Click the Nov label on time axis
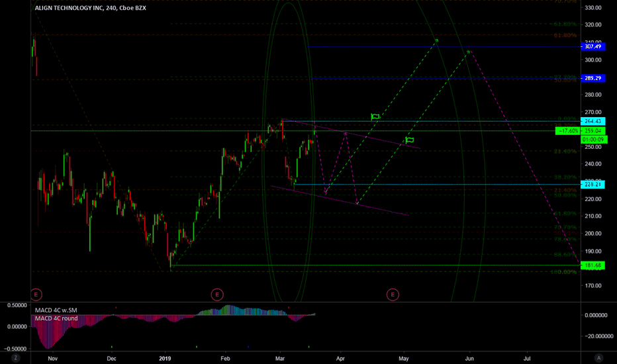The height and width of the screenshot is (364, 617). (x=53, y=359)
